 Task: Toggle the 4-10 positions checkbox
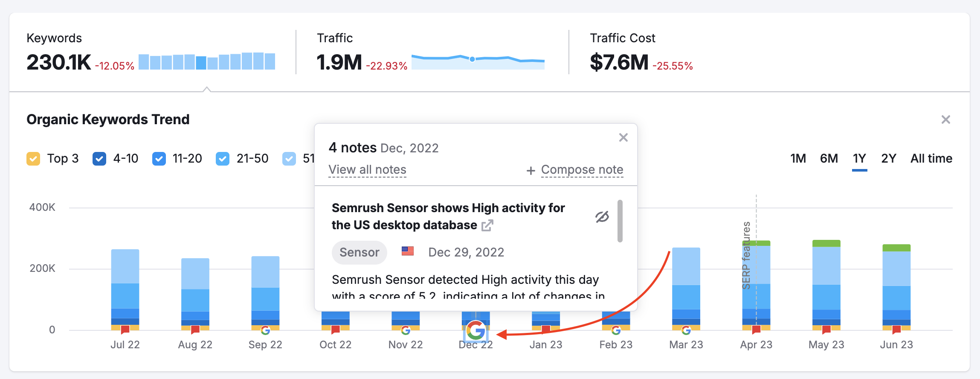coord(99,159)
